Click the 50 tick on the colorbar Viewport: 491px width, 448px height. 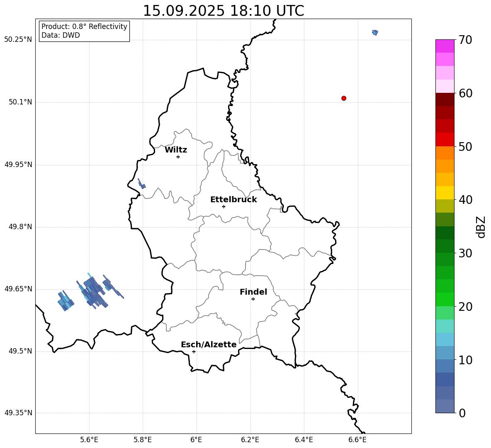tap(465, 147)
